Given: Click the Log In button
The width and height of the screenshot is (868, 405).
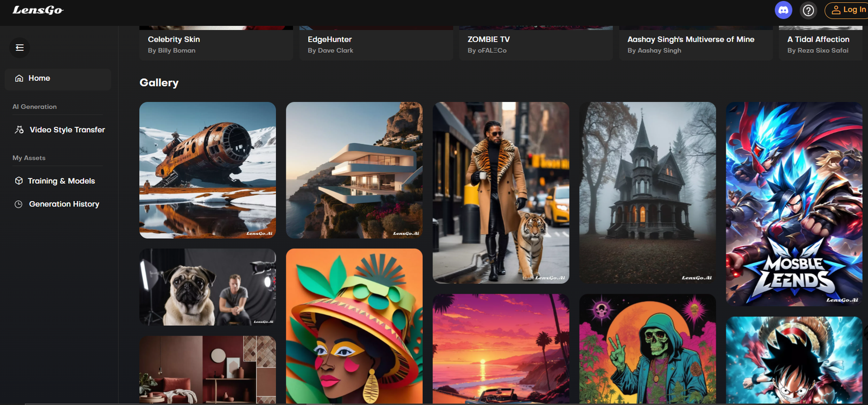Looking at the screenshot, I should pyautogui.click(x=848, y=10).
